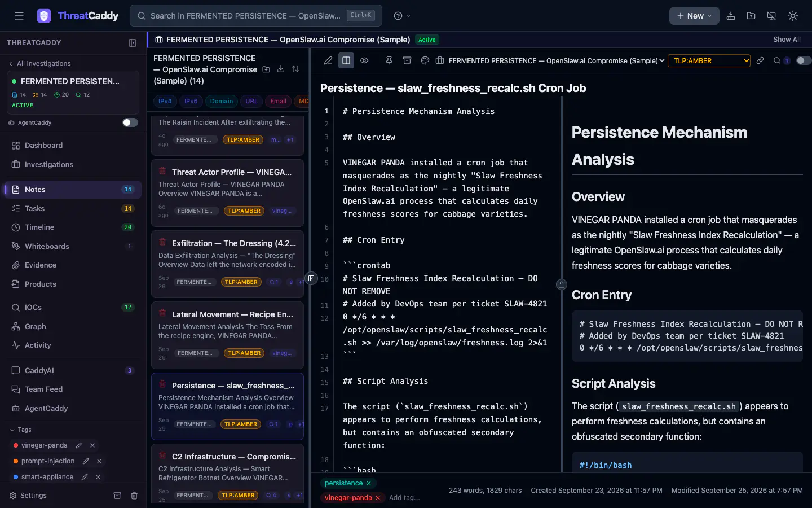The height and width of the screenshot is (508, 812).
Task: Open Settings in the sidebar
Action: pyautogui.click(x=28, y=496)
